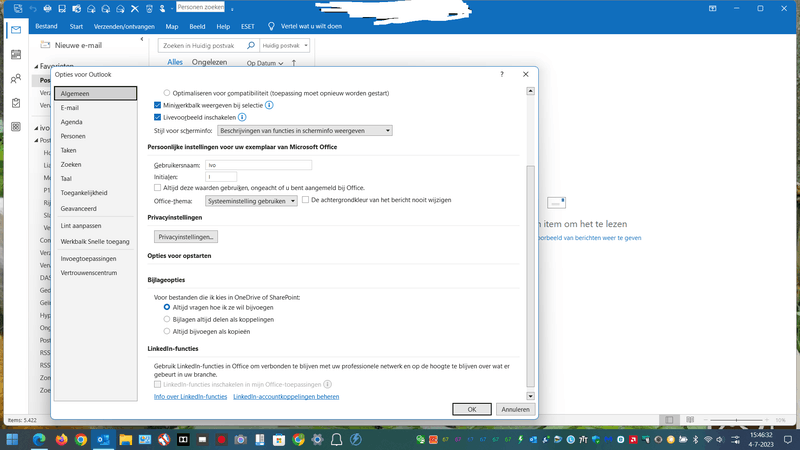The width and height of the screenshot is (800, 450).
Task: Click the Gebruikersnaam input field
Action: 259,165
